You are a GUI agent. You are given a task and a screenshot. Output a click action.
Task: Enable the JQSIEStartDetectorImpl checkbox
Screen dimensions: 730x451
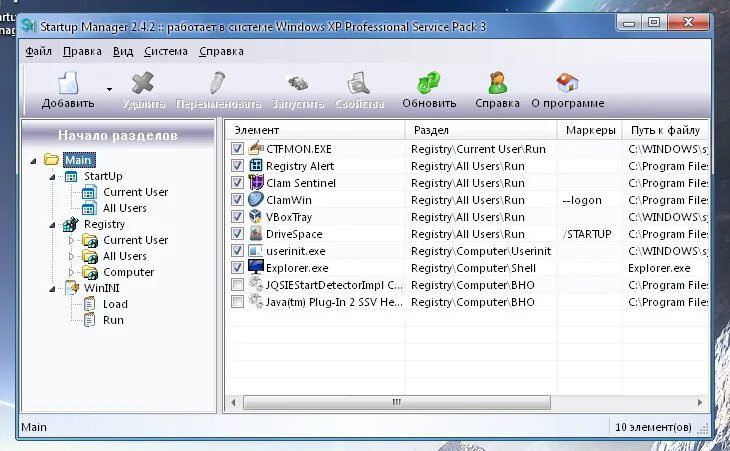[237, 284]
